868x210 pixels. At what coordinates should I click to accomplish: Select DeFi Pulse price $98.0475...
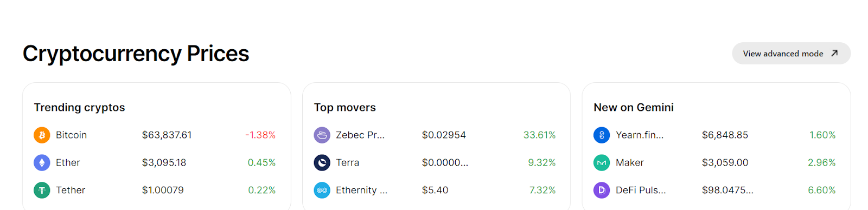click(727, 190)
